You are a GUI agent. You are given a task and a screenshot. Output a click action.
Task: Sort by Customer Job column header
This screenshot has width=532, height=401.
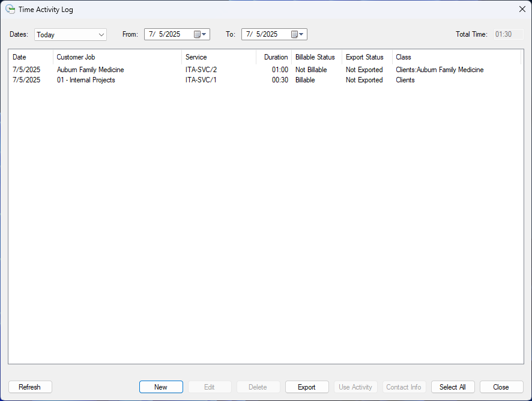point(117,57)
